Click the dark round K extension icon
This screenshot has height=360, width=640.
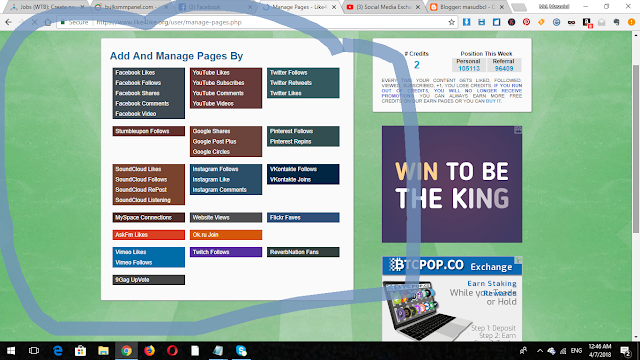point(511,22)
